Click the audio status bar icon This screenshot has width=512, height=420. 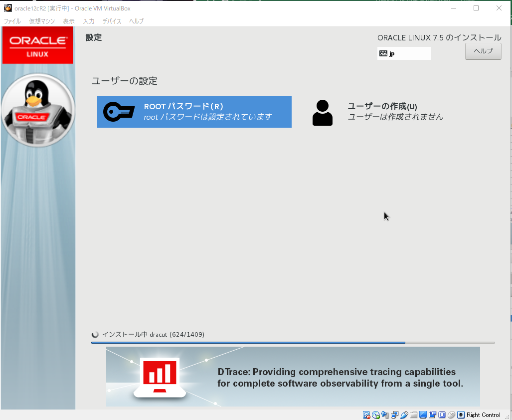384,415
